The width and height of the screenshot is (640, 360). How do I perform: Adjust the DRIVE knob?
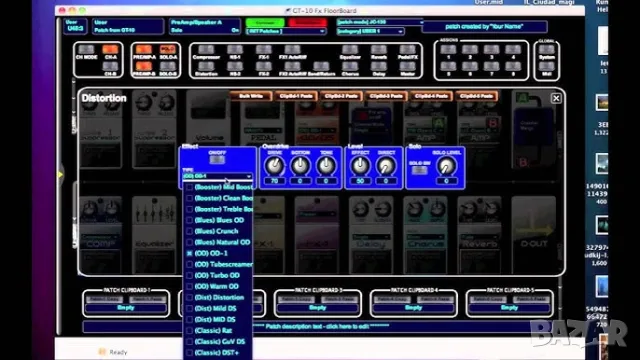point(274,166)
